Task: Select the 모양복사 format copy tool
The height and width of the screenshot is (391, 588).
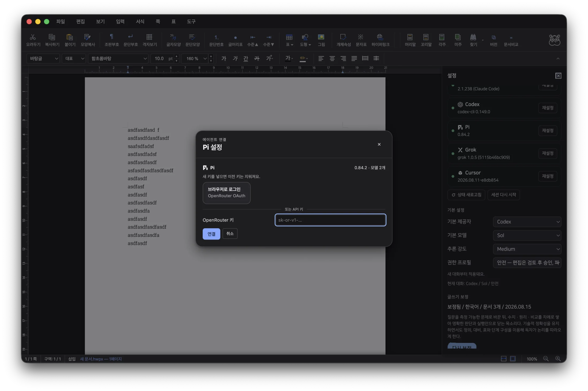Action: 88,40
